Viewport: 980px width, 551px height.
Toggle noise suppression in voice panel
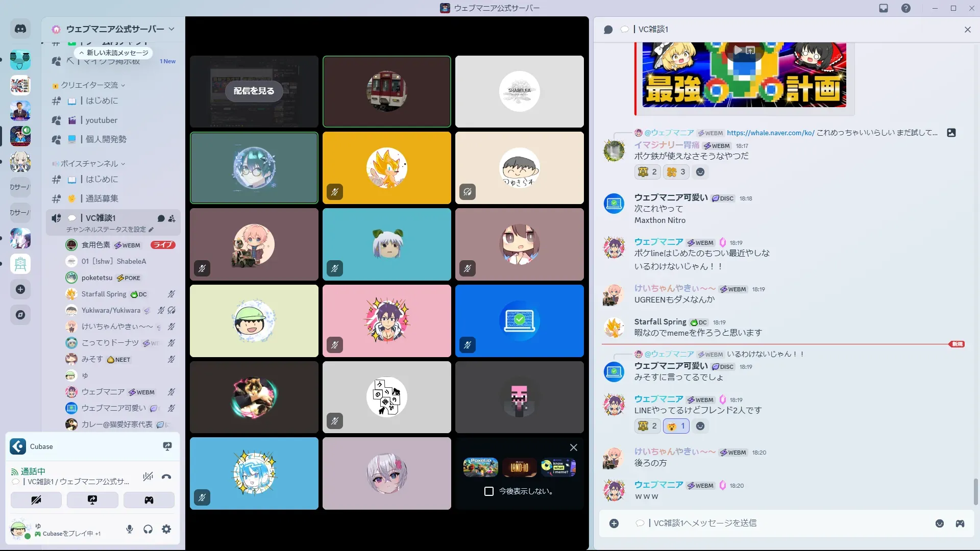pos(148,477)
